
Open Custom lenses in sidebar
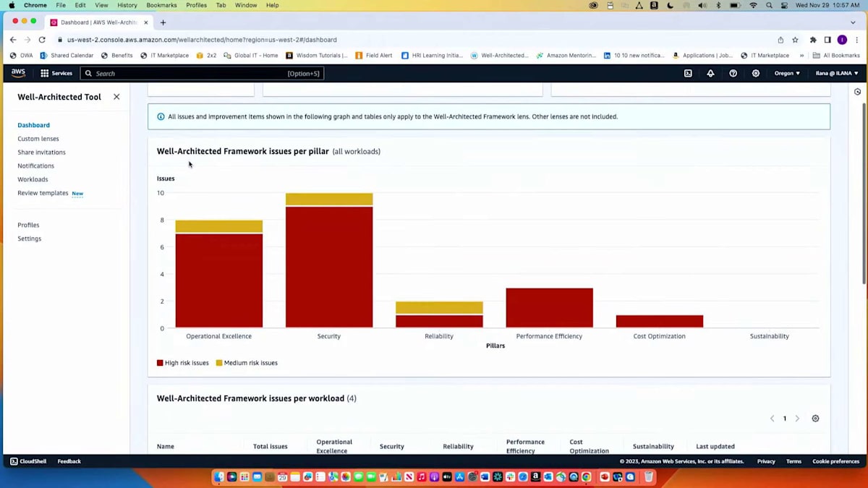(38, 139)
